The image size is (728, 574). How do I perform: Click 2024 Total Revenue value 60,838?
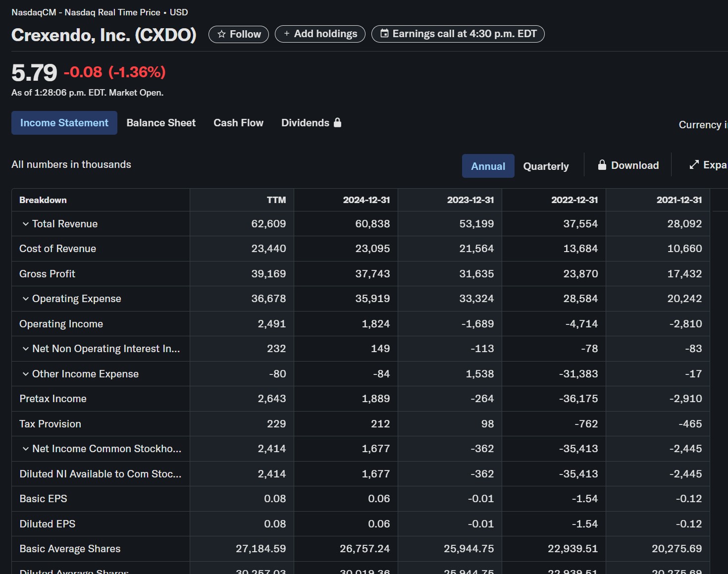(372, 224)
